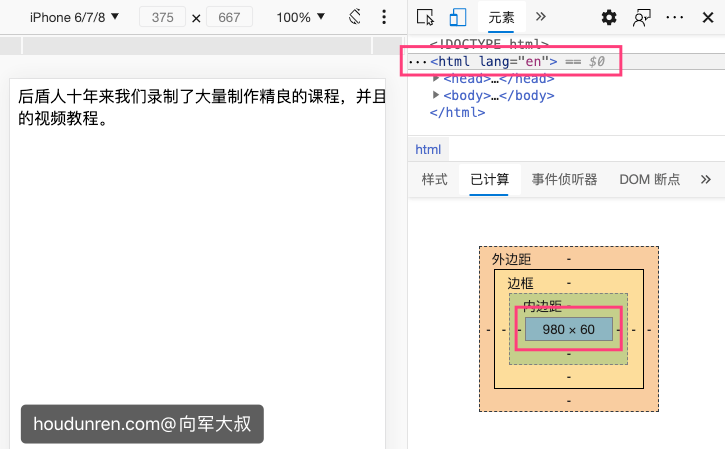Open DevTools settings gear
Image resolution: width=725 pixels, height=449 pixels.
tap(609, 17)
